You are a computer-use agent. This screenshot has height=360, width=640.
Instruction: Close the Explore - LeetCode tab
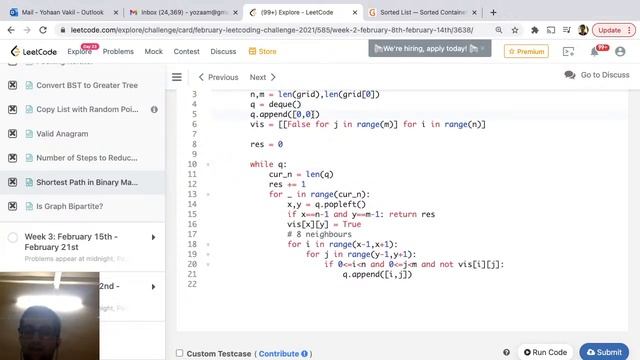click(355, 13)
